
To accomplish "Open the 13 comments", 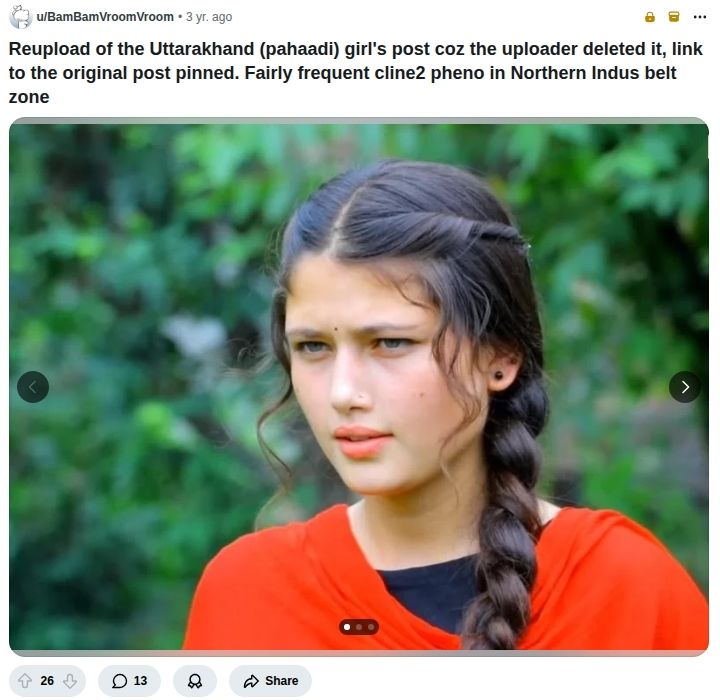I will (129, 680).
